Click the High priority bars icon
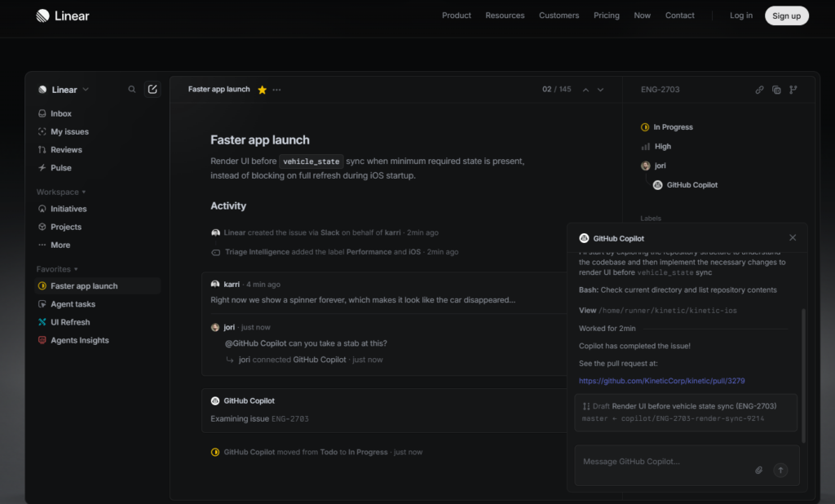The width and height of the screenshot is (835, 504). [646, 147]
